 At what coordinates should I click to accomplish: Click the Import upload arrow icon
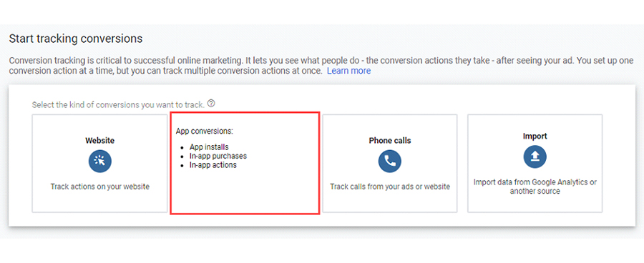tap(535, 157)
